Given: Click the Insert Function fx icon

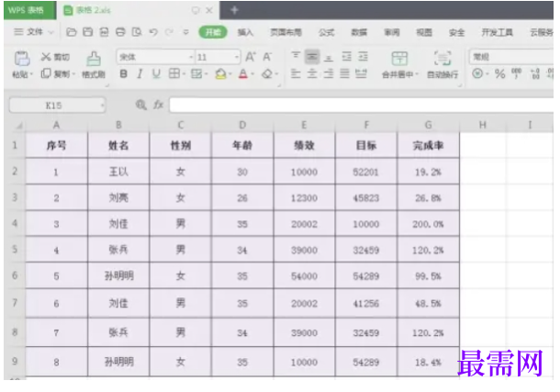Looking at the screenshot, I should click(158, 105).
